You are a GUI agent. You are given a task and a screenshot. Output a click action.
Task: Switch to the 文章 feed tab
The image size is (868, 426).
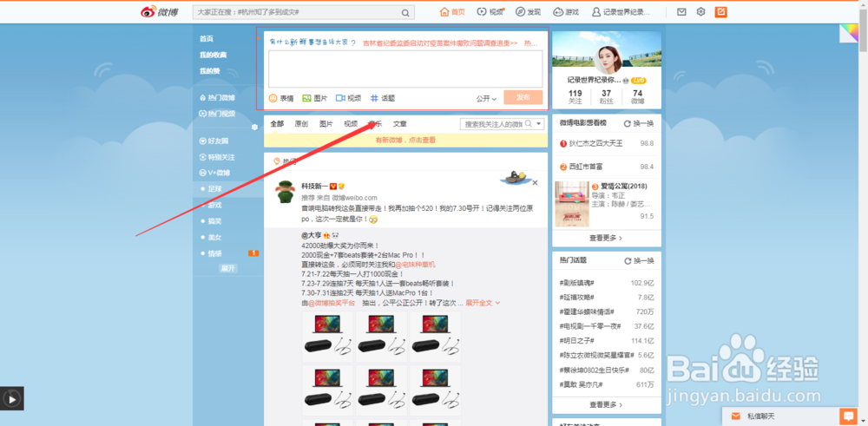pyautogui.click(x=399, y=124)
